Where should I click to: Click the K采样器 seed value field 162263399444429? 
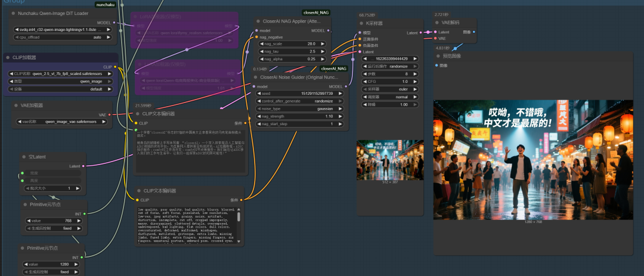[x=391, y=59]
